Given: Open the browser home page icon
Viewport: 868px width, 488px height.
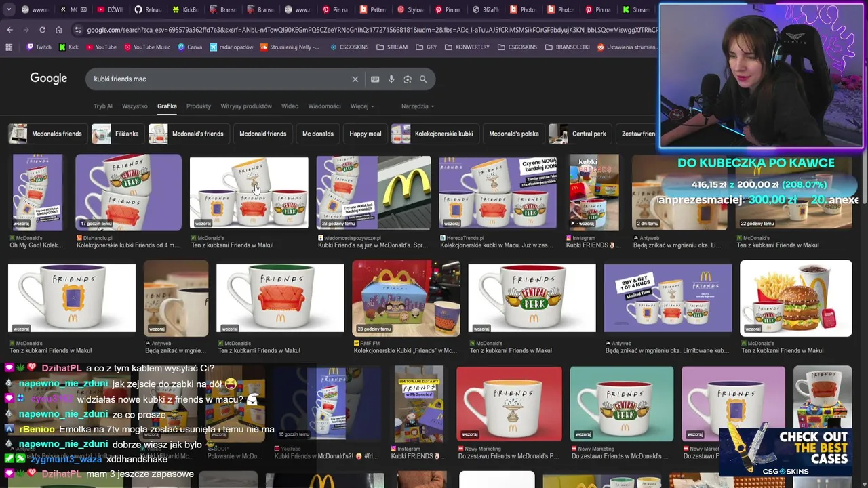Looking at the screenshot, I should 58,30.
